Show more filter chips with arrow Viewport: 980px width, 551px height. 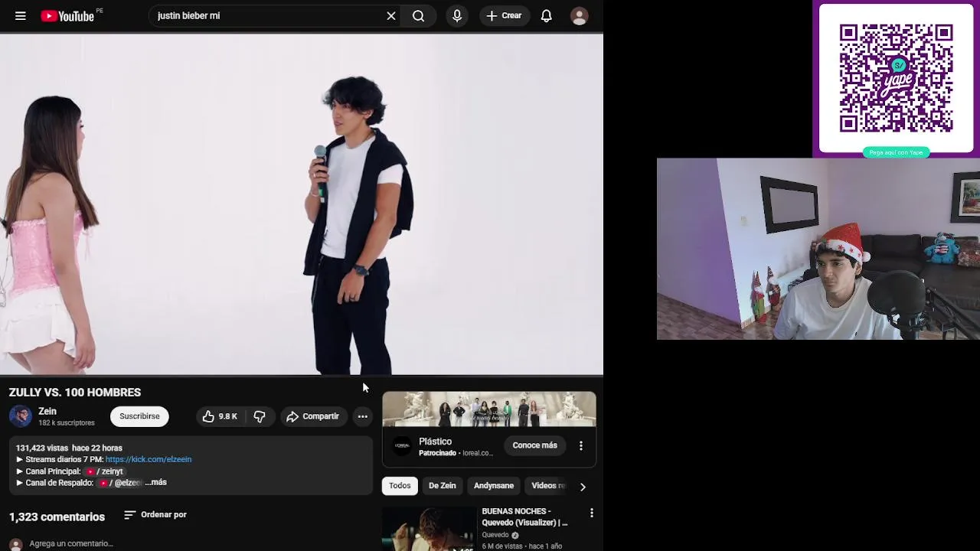pos(583,486)
